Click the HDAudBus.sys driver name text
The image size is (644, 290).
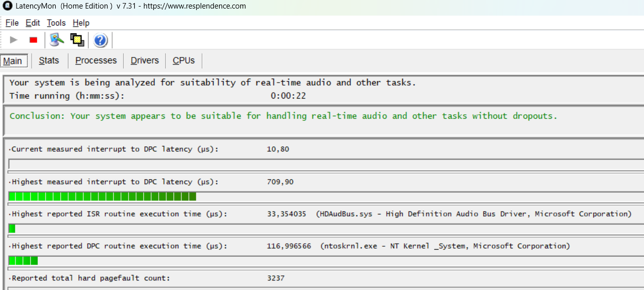pyautogui.click(x=346, y=213)
